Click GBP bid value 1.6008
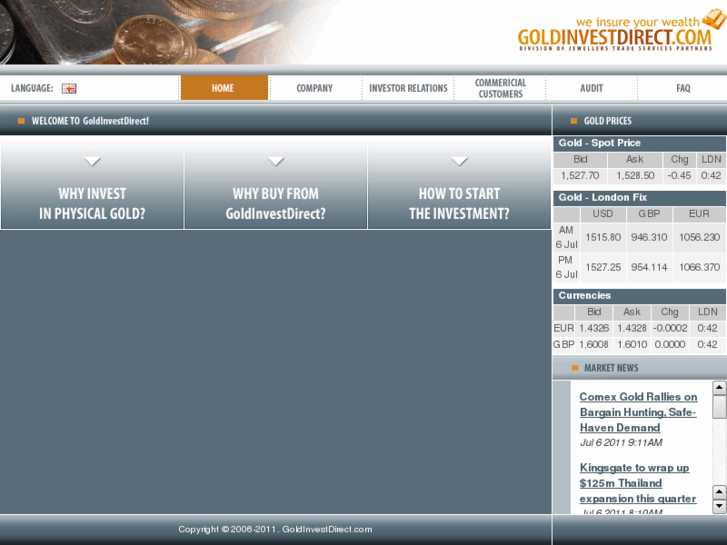The height and width of the screenshot is (545, 727). (x=594, y=345)
